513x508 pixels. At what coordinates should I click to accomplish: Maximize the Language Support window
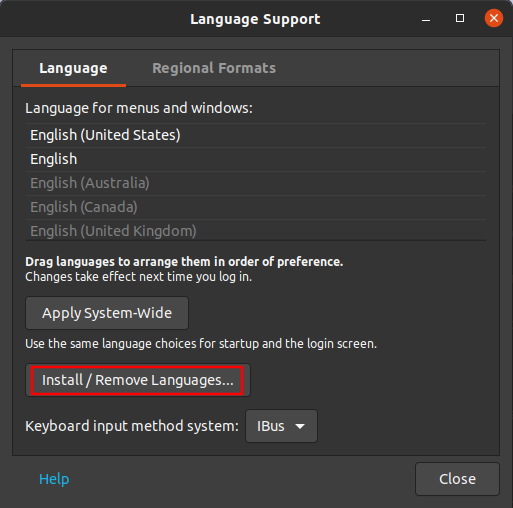pyautogui.click(x=460, y=18)
